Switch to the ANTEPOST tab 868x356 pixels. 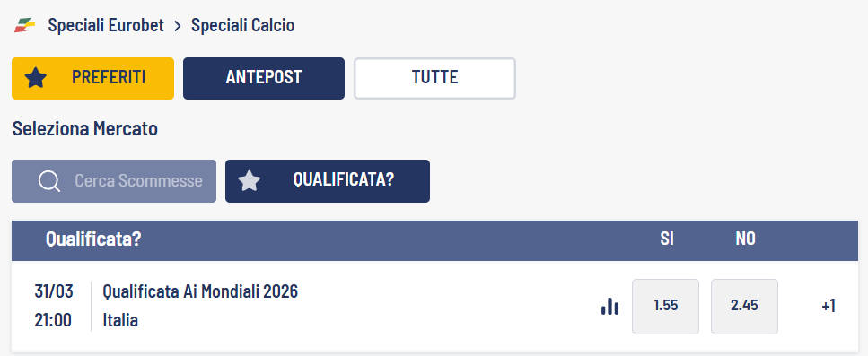pyautogui.click(x=264, y=79)
